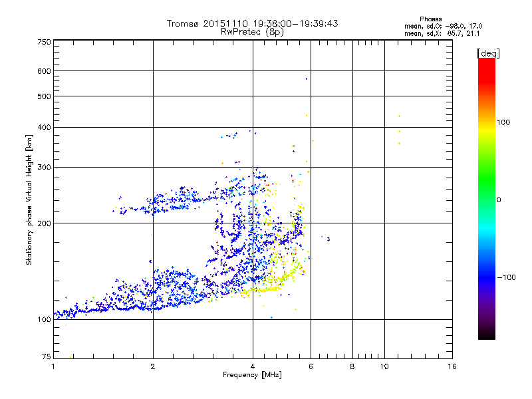Click y-axis label '500'
The image size is (532, 399).
(x=44, y=96)
